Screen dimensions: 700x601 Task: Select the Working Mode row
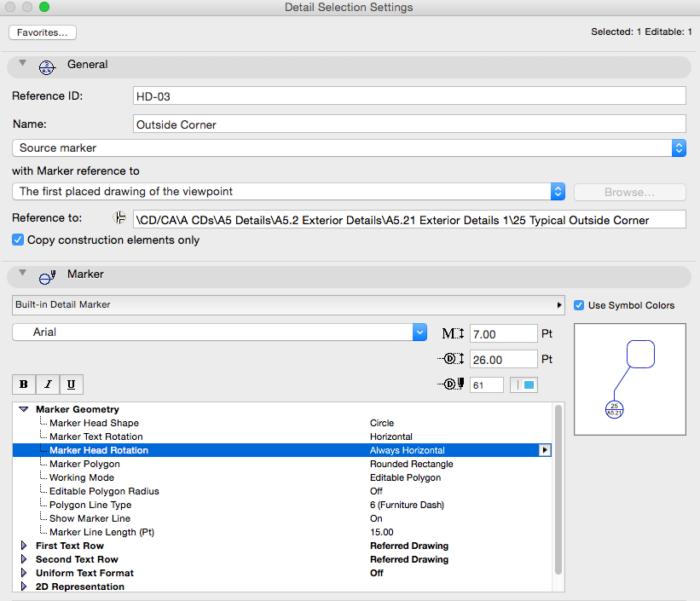point(282,477)
